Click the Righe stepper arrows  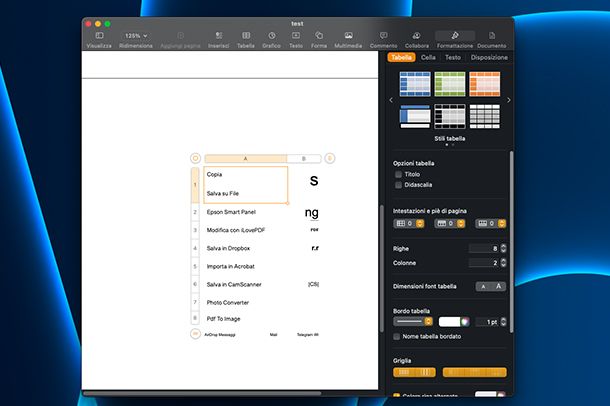tap(503, 248)
